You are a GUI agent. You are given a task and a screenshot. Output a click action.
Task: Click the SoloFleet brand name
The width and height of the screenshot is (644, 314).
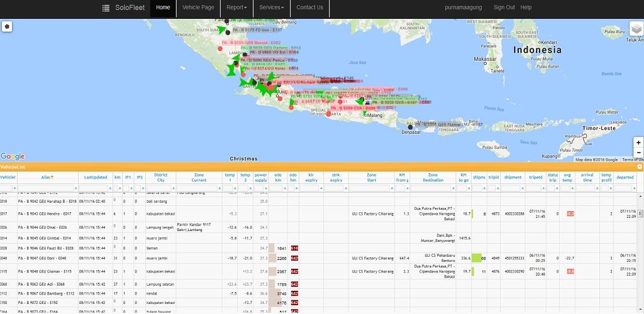(130, 8)
